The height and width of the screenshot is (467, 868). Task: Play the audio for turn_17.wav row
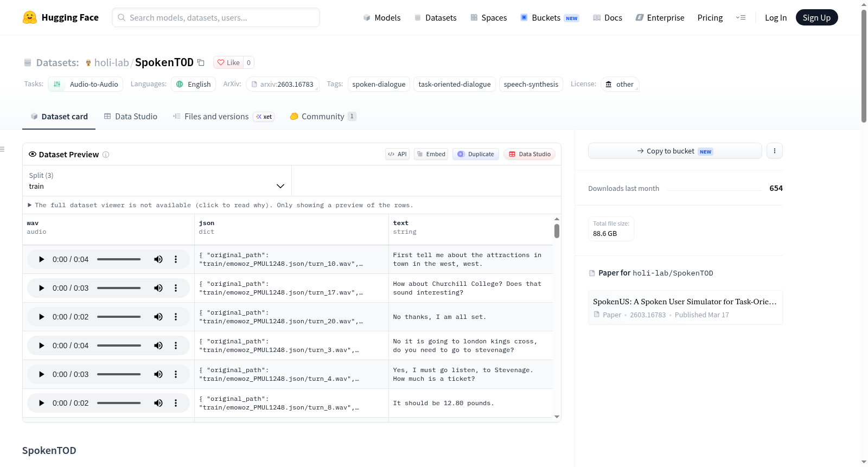[41, 288]
